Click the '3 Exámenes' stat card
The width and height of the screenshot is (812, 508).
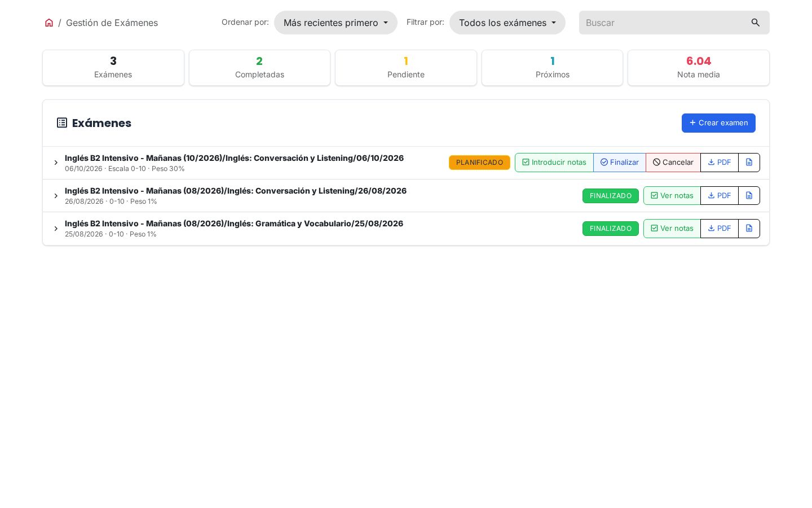(x=113, y=68)
